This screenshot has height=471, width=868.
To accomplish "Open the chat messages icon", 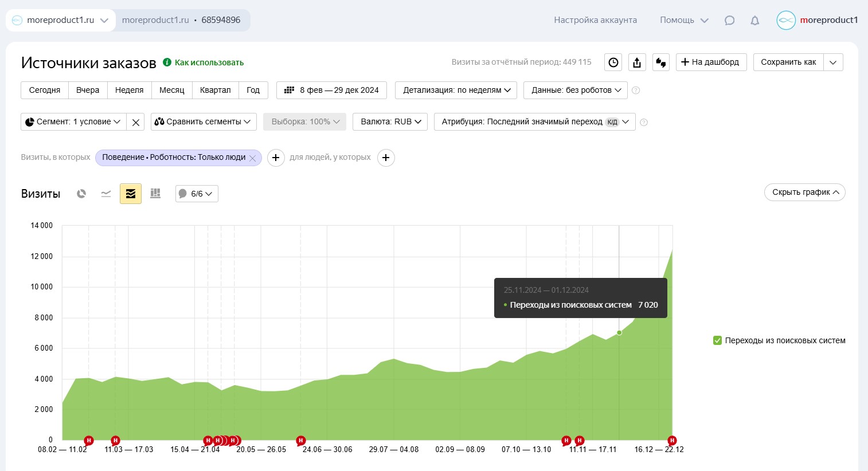I will 729,20.
